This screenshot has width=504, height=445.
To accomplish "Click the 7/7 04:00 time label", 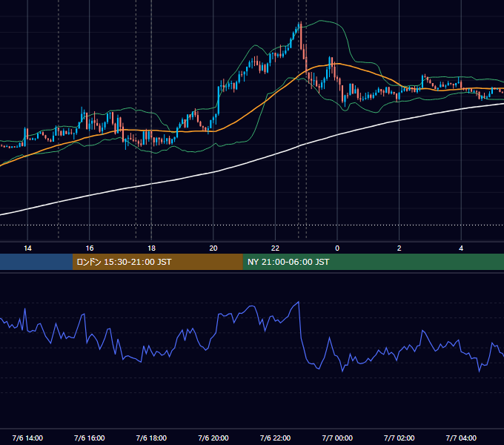I will tap(461, 438).
